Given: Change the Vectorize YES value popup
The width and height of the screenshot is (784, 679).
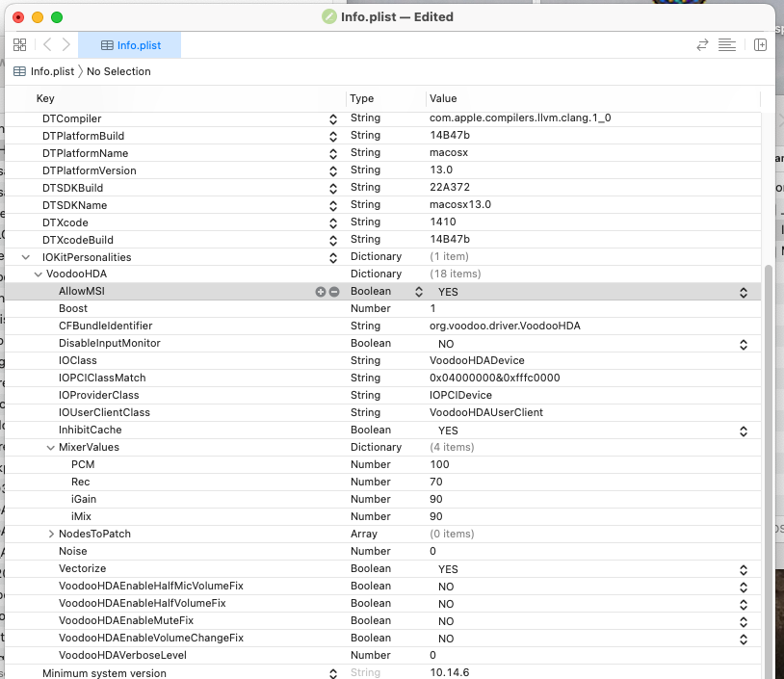Looking at the screenshot, I should click(x=744, y=570).
